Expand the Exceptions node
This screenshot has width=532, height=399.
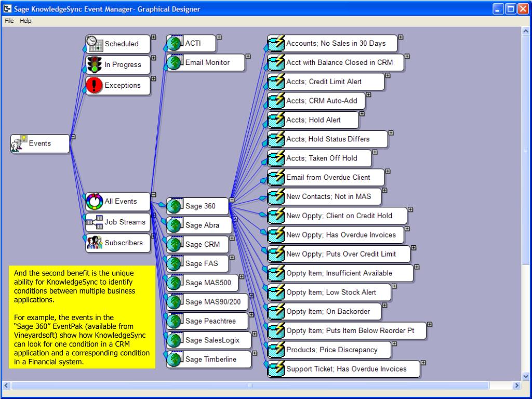tap(154, 79)
